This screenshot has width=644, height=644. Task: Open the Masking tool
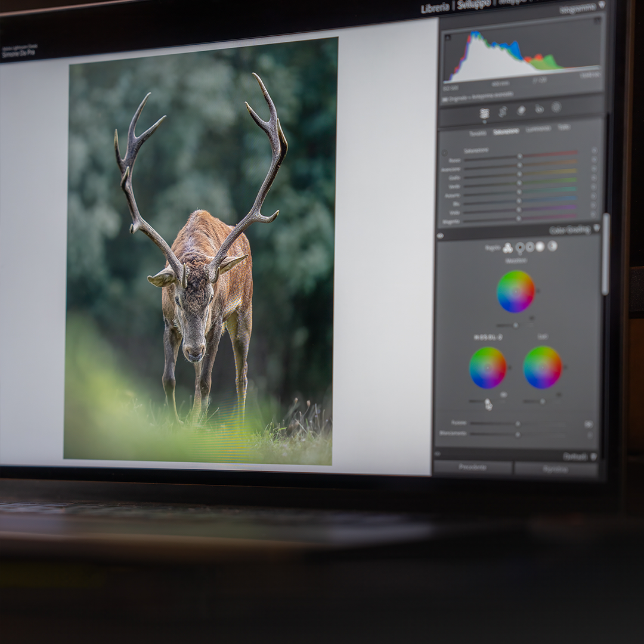point(556,107)
